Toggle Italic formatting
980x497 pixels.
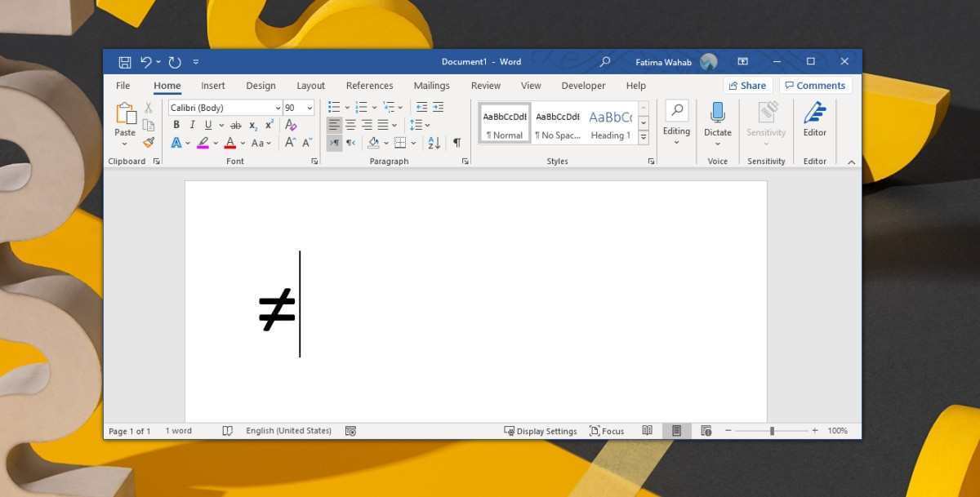(193, 125)
